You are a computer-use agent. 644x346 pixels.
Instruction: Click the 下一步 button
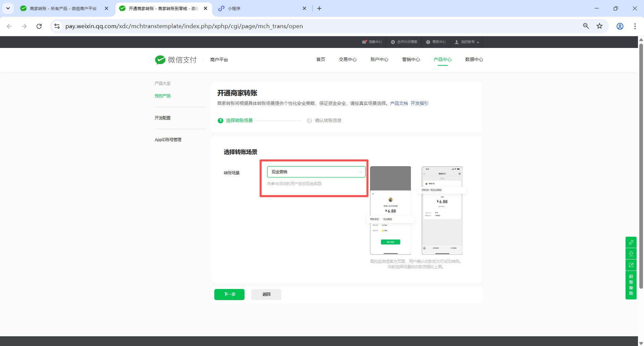[229, 294]
